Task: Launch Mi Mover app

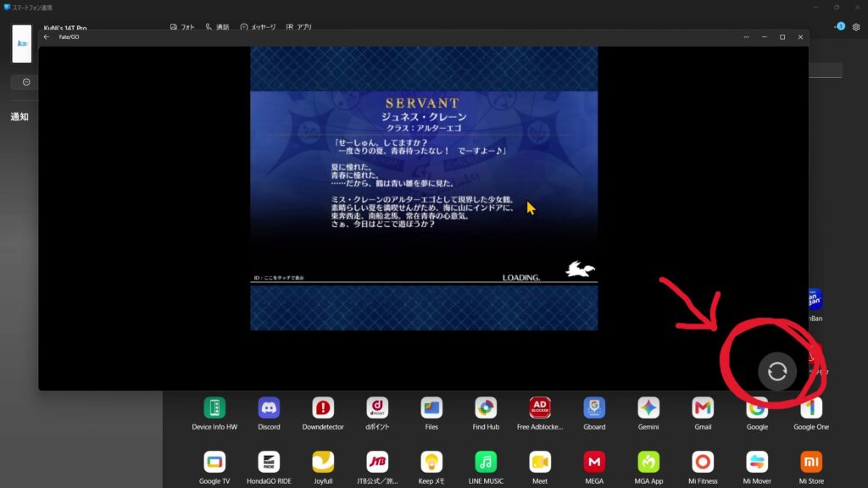Action: pos(757,468)
